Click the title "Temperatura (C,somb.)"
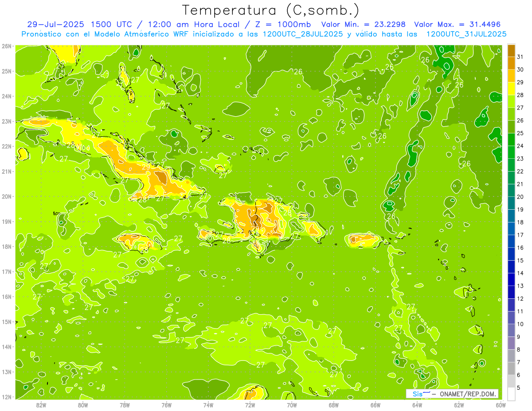The image size is (532, 411). [271, 10]
